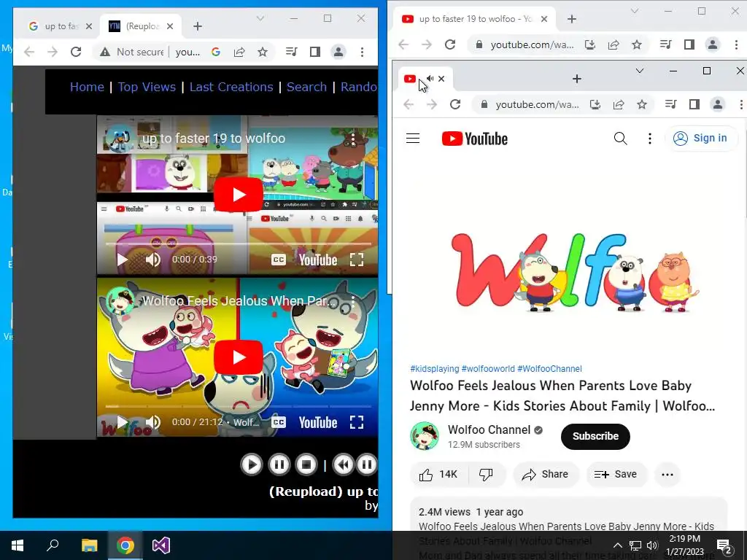The height and width of the screenshot is (560, 747).
Task: Click Google search icon in left address bar
Action: (216, 52)
